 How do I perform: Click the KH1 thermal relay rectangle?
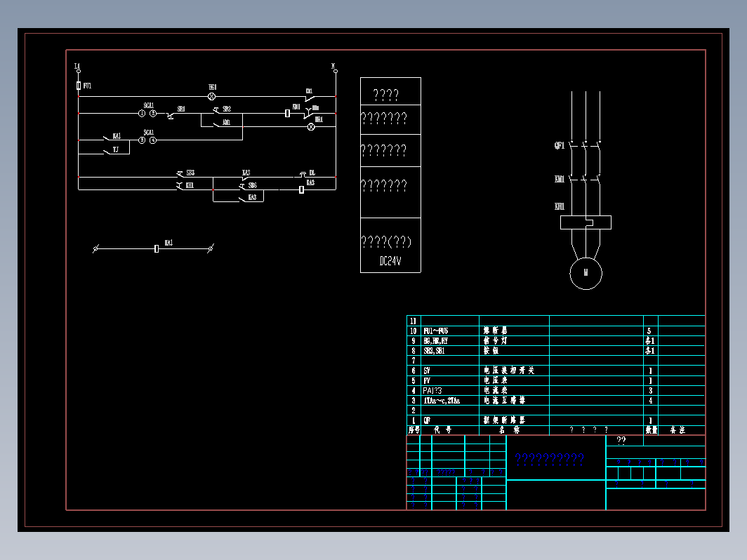click(586, 222)
